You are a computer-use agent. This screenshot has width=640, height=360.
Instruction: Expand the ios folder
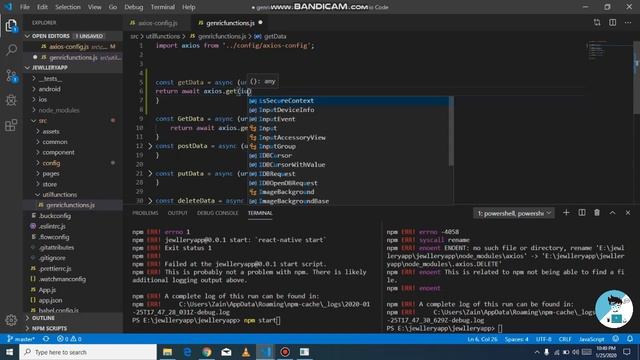click(x=43, y=100)
